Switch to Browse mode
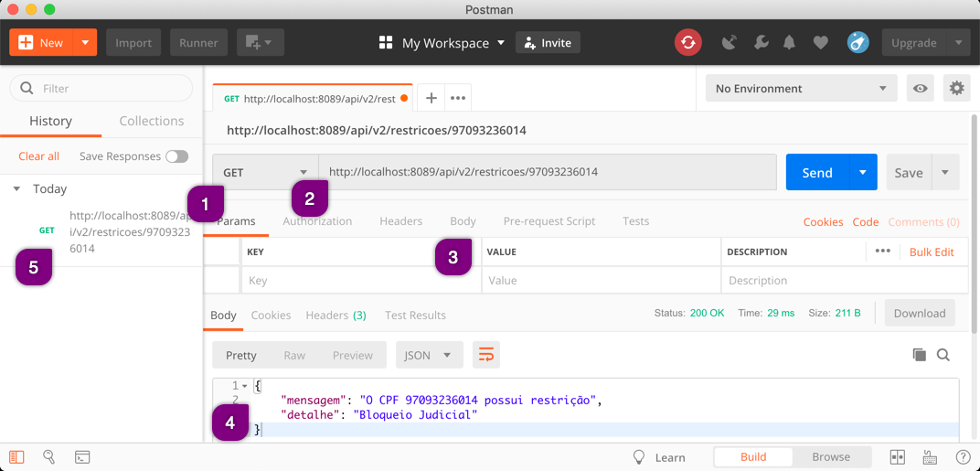 [831, 457]
